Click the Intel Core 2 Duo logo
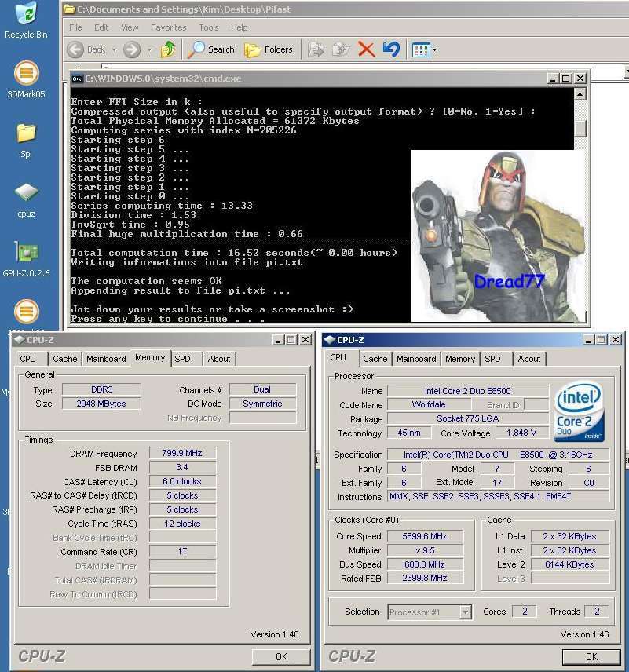This screenshot has width=629, height=672. [580, 411]
